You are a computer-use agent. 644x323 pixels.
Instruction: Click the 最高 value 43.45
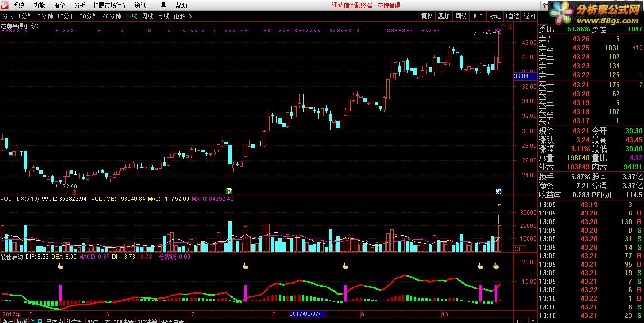(x=634, y=140)
